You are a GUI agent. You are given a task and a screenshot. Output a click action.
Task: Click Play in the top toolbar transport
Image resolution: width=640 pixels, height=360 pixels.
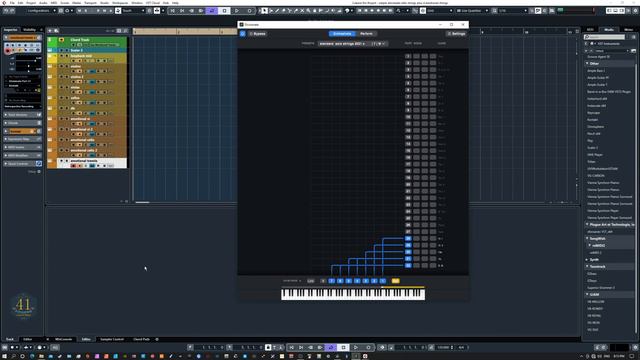pyautogui.click(x=237, y=11)
